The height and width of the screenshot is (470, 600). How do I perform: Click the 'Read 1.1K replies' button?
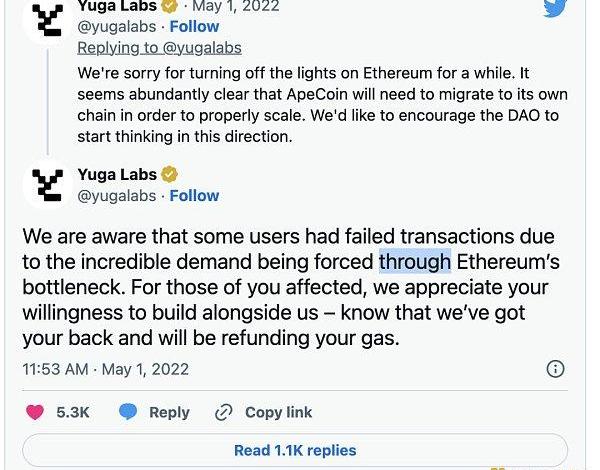tap(294, 450)
